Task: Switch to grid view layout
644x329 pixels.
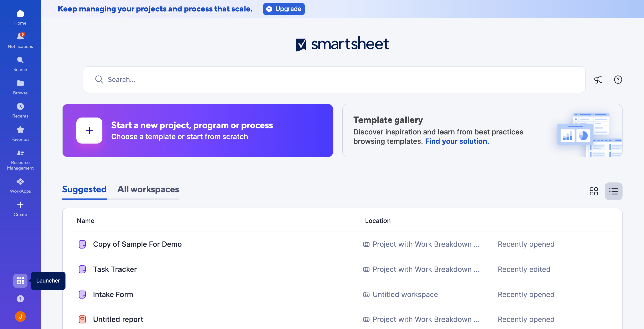Action: click(x=594, y=191)
